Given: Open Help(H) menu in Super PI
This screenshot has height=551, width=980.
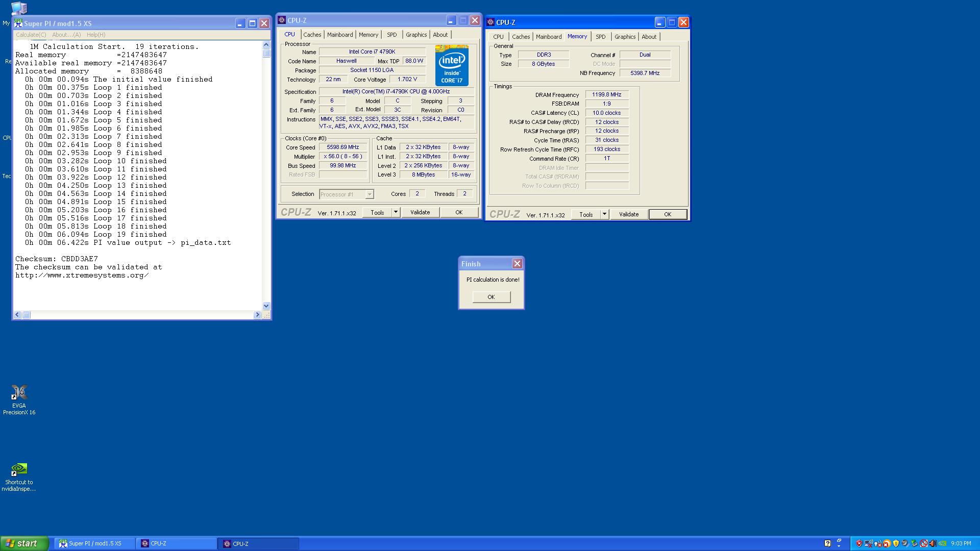Looking at the screenshot, I should [x=96, y=35].
